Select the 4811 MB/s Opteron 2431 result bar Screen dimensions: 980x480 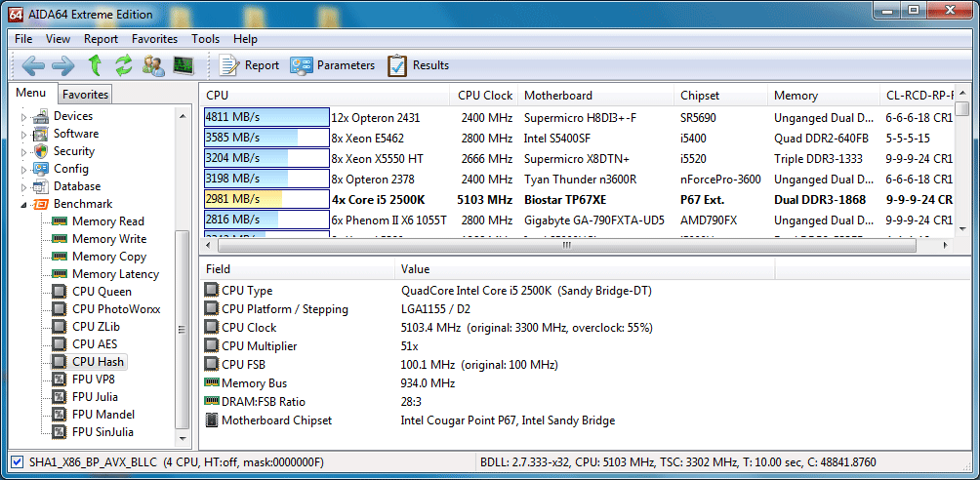pos(266,117)
